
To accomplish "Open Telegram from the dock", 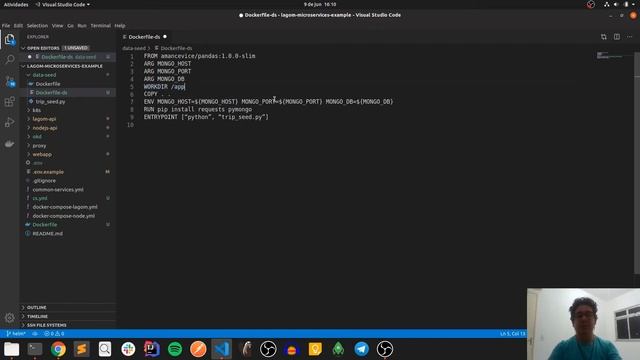I will click(361, 349).
